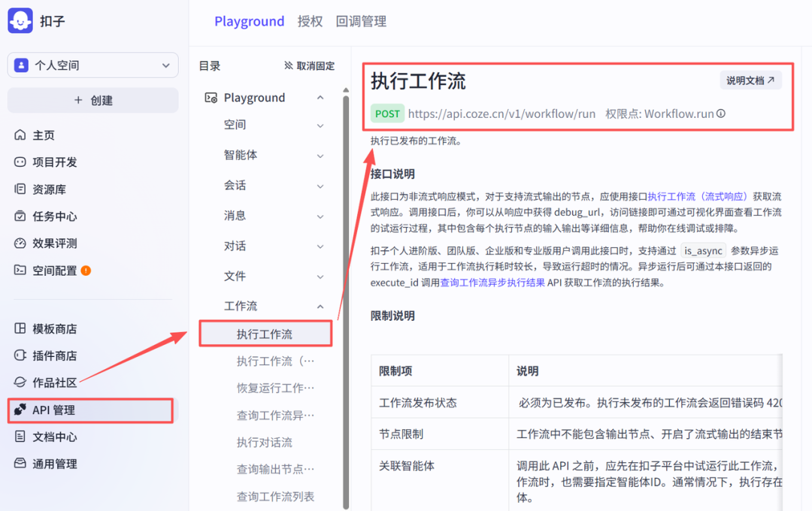Open the 查询工作流异步执行结果 link
The height and width of the screenshot is (511, 812).
click(x=492, y=283)
